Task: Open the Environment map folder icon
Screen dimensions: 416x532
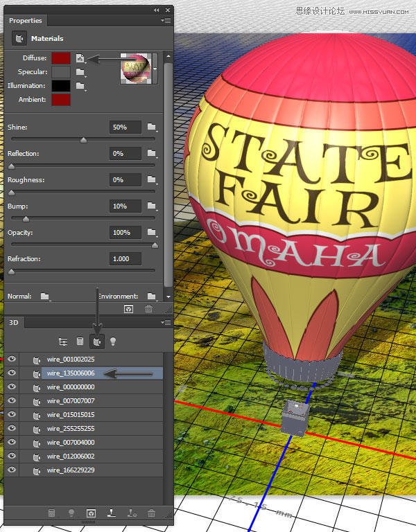Action: tap(152, 296)
